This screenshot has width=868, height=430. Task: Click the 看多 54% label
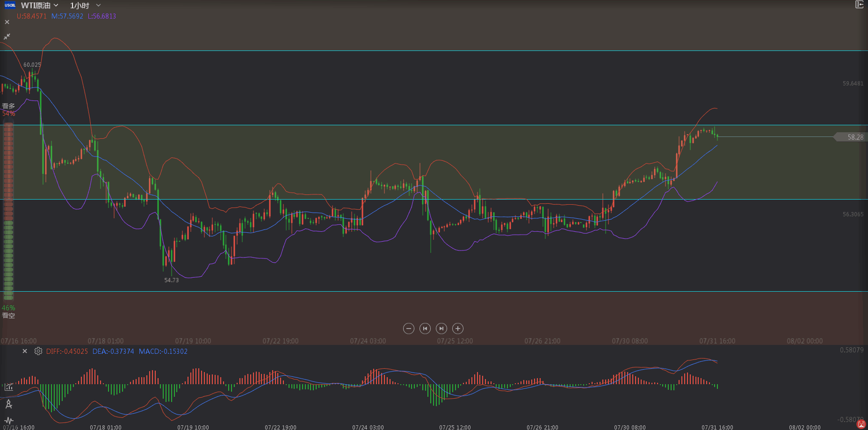pyautogui.click(x=8, y=110)
